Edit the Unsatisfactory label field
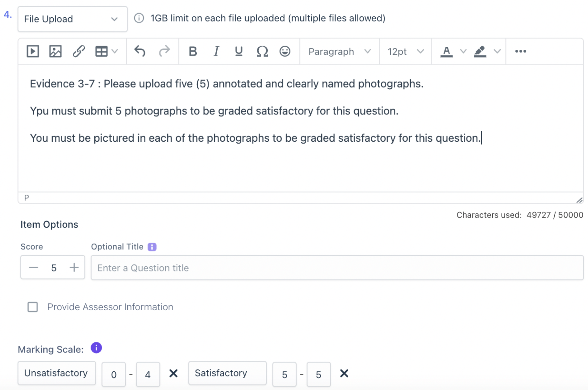 coord(57,373)
